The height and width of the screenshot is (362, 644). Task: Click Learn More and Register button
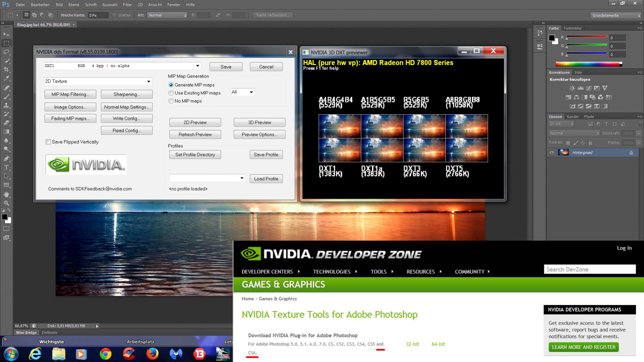coord(584,347)
